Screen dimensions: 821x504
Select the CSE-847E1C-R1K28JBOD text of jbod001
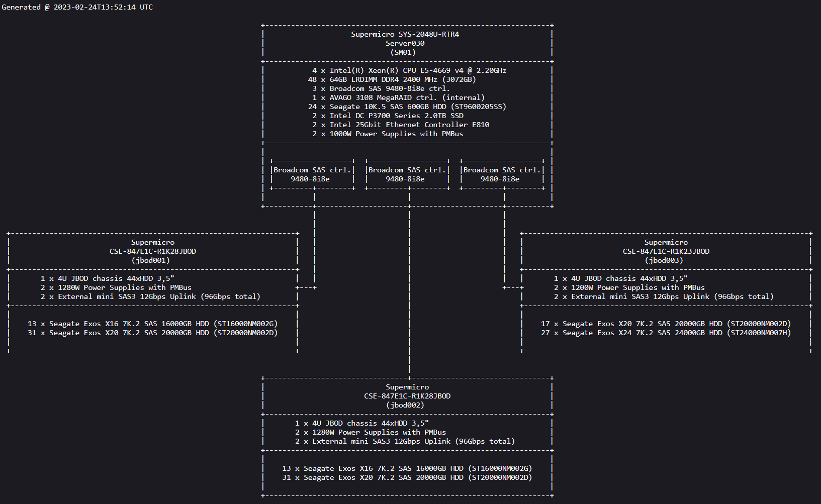coord(153,251)
